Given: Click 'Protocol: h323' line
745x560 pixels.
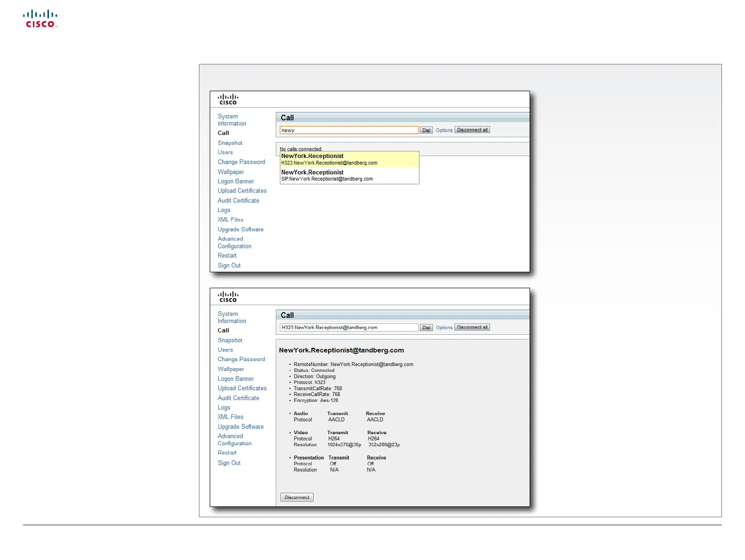Looking at the screenshot, I should [x=309, y=382].
